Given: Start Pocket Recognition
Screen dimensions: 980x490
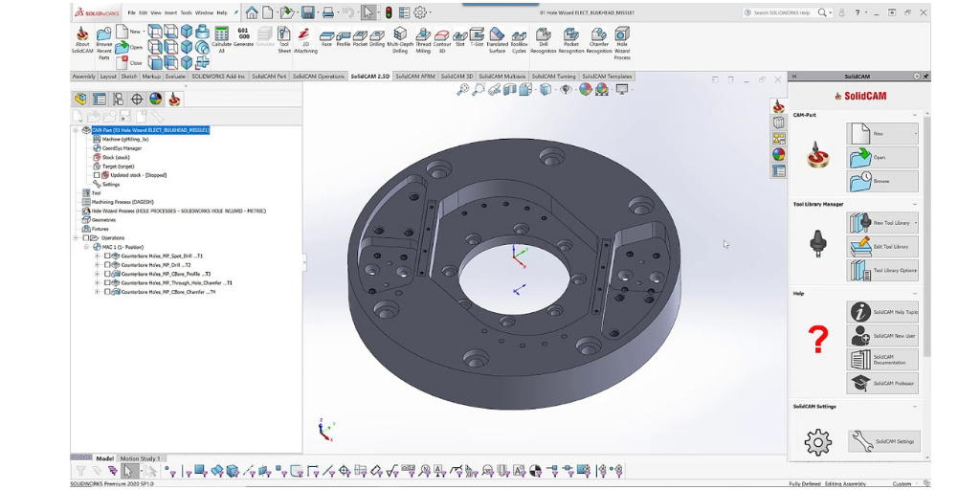Looking at the screenshot, I should point(571,40).
